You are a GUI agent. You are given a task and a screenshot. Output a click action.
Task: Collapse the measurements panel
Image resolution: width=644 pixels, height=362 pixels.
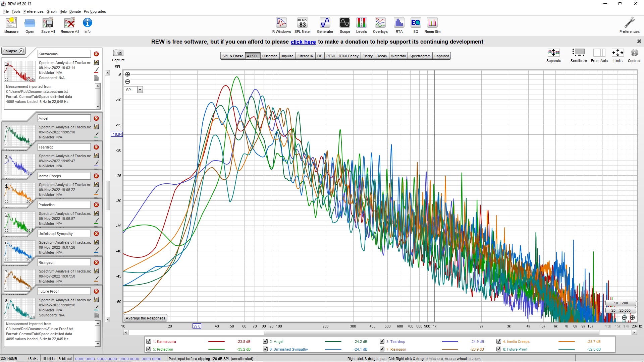tap(14, 51)
